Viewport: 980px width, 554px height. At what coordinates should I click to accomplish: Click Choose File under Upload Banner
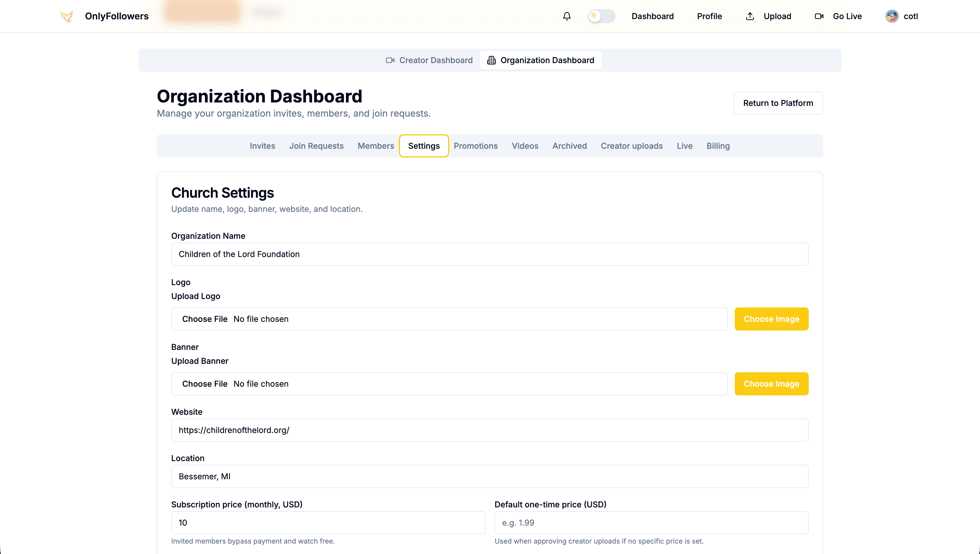pos(205,384)
